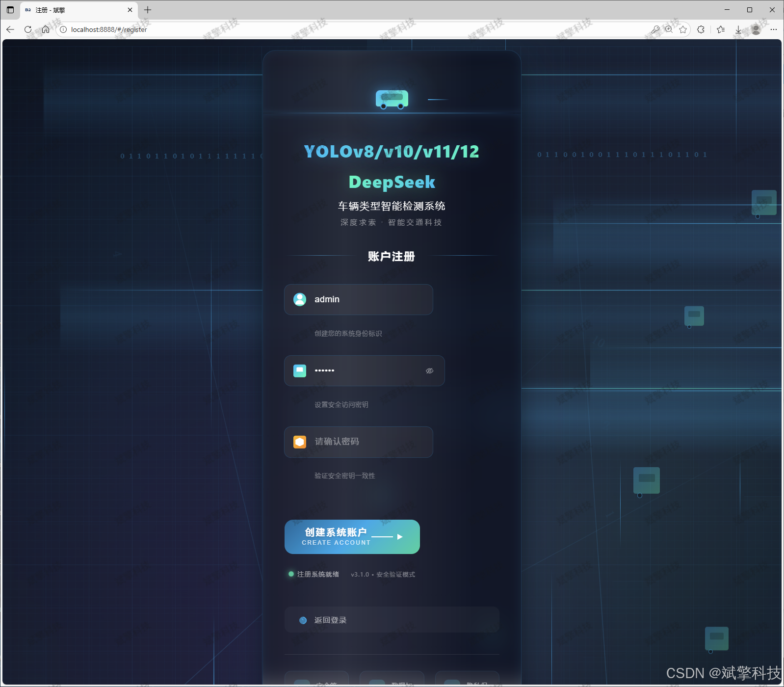The height and width of the screenshot is (687, 784).
Task: Click the DeepSeek title text
Action: tap(392, 182)
